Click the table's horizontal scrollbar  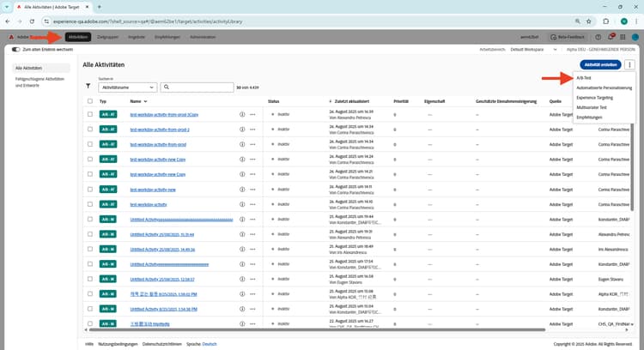[x=317, y=329]
